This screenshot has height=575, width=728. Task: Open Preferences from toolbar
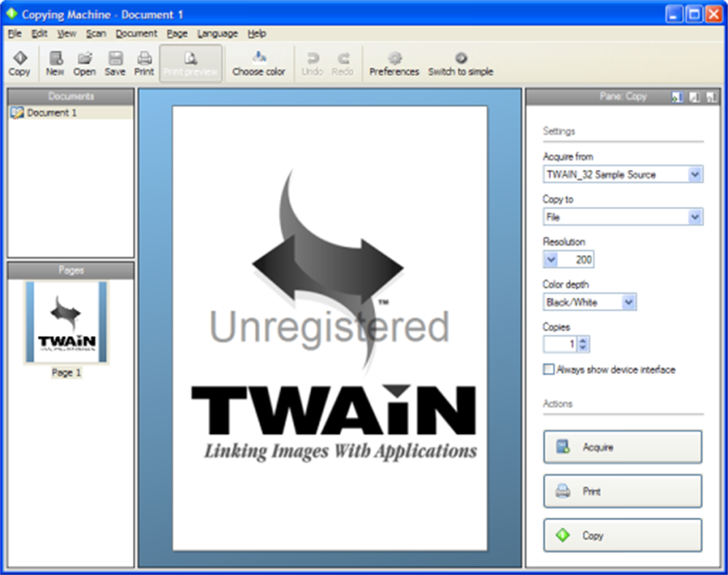(x=394, y=64)
